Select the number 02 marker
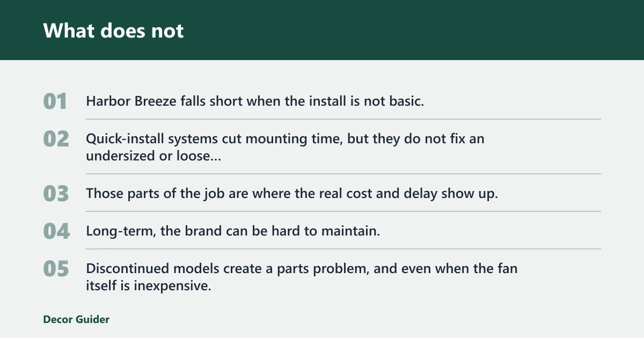Viewport: 644px width, 338px height. [56, 139]
